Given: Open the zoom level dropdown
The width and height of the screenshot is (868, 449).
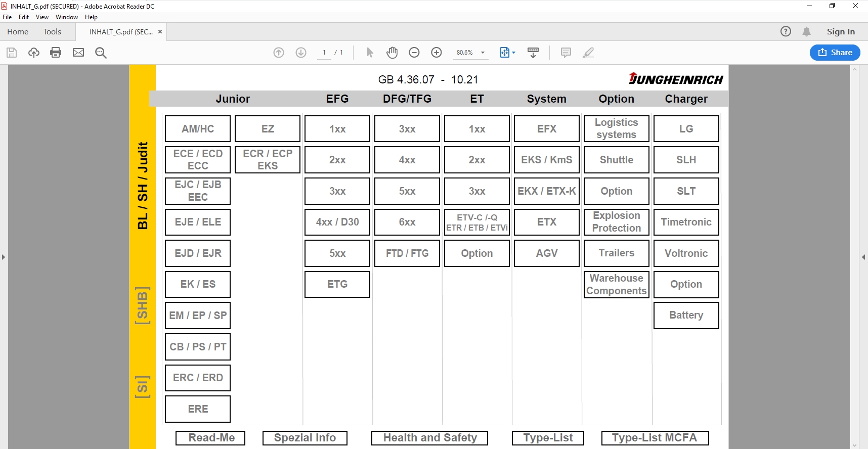Looking at the screenshot, I should point(483,53).
